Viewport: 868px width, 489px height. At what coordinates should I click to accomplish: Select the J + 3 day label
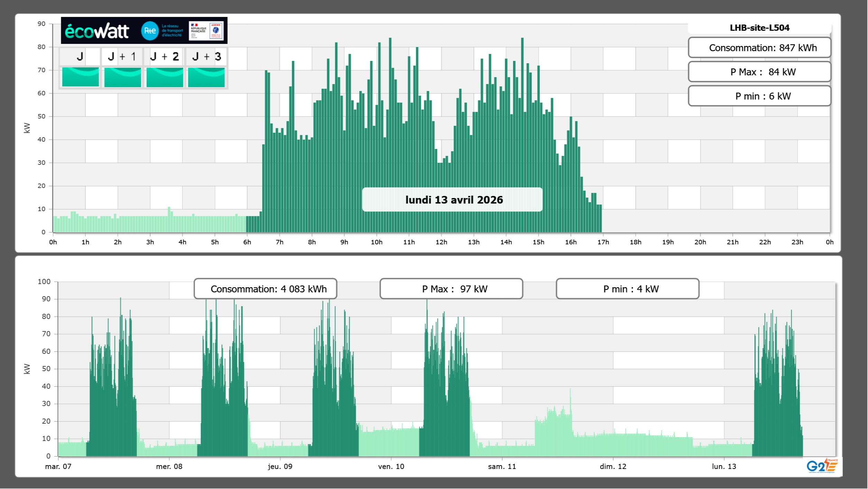(x=206, y=56)
